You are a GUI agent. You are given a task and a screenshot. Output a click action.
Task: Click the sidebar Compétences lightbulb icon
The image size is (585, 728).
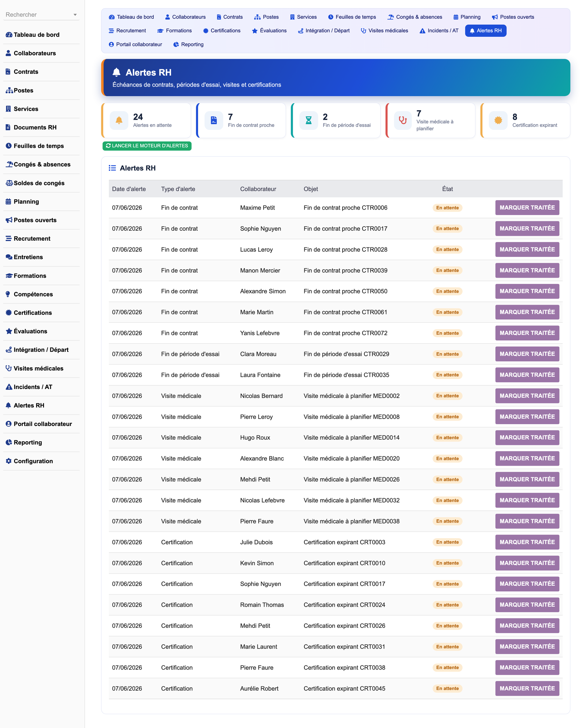[x=8, y=294]
